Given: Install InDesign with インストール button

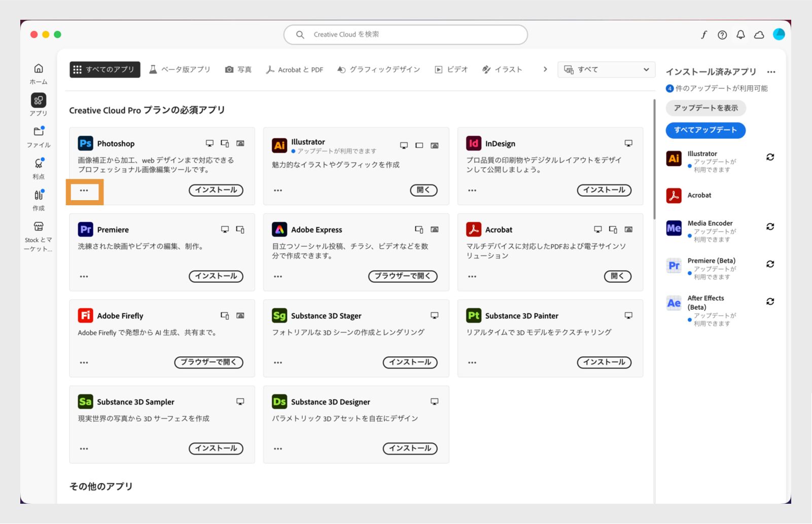Looking at the screenshot, I should pos(604,190).
